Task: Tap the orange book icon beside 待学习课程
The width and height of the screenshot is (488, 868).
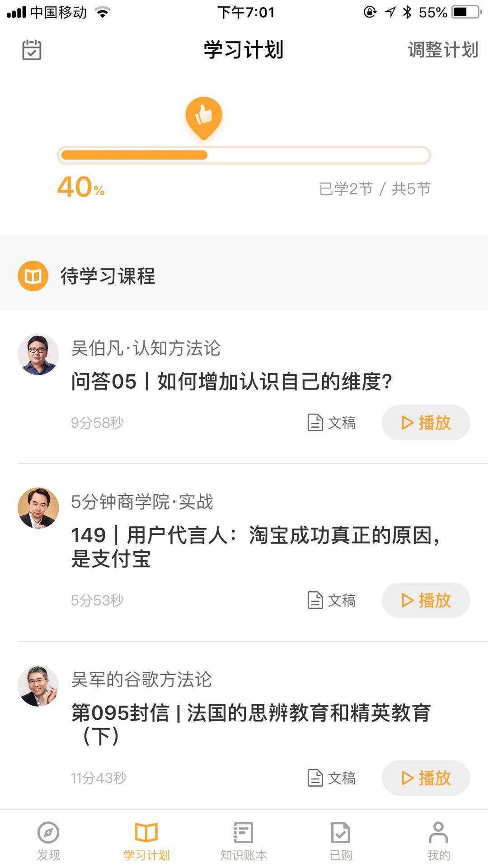Action: point(33,276)
